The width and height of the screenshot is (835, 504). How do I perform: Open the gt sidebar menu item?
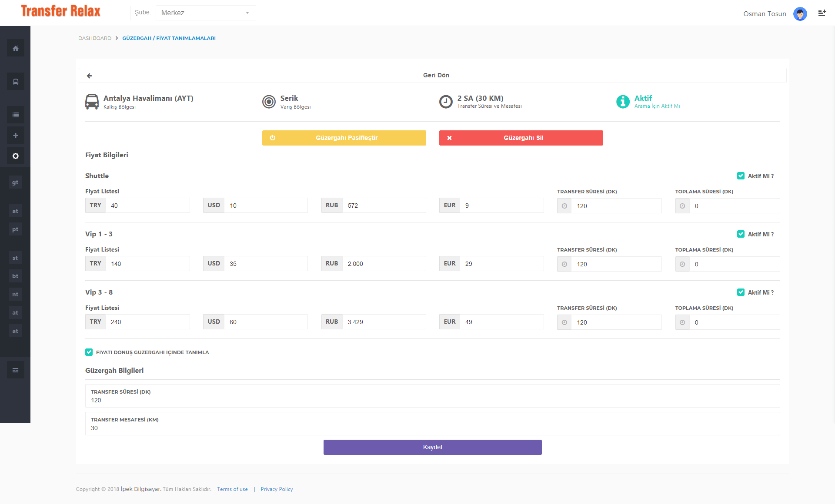pyautogui.click(x=15, y=182)
